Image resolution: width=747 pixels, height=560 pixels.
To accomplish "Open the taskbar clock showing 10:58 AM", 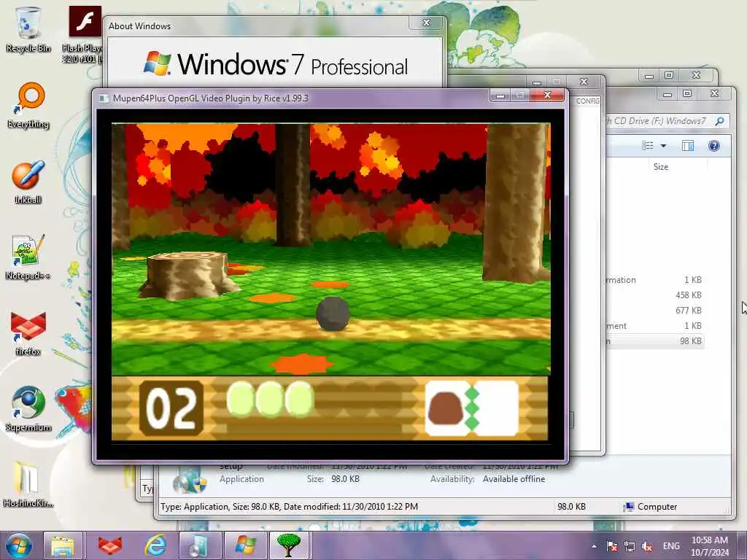I will [x=709, y=546].
